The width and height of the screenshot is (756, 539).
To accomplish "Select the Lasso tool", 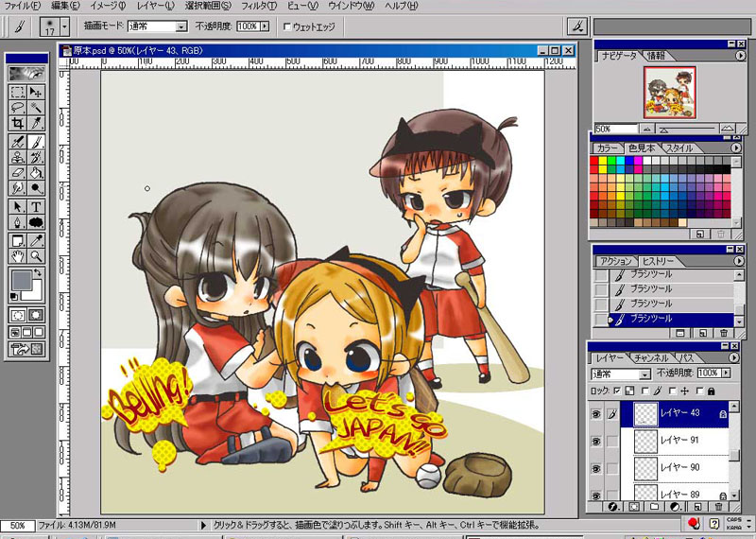I will 18,107.
